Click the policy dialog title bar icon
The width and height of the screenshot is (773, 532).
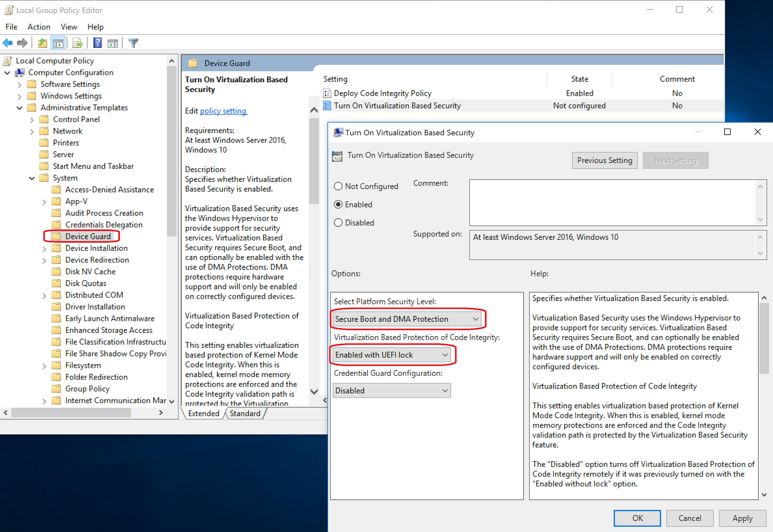(338, 132)
